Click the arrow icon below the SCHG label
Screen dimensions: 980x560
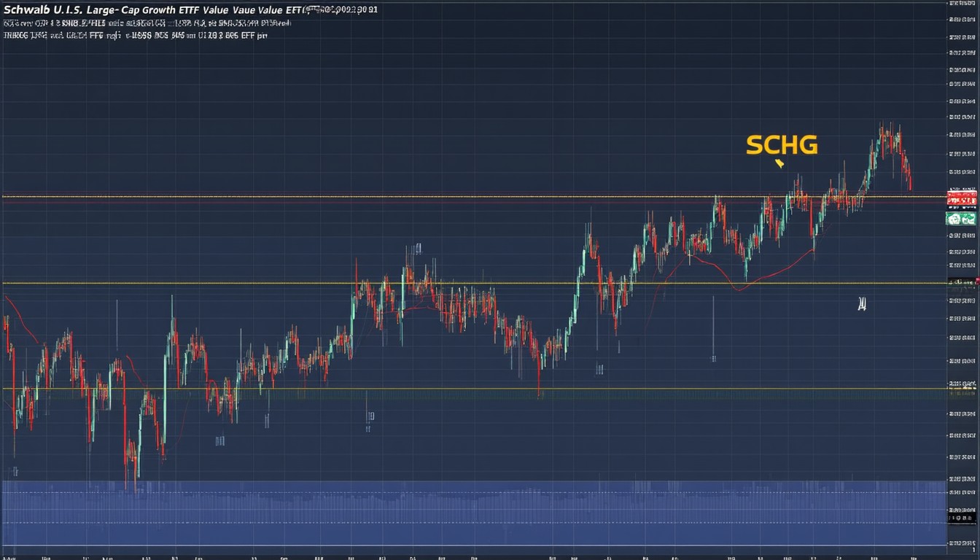[x=779, y=162]
